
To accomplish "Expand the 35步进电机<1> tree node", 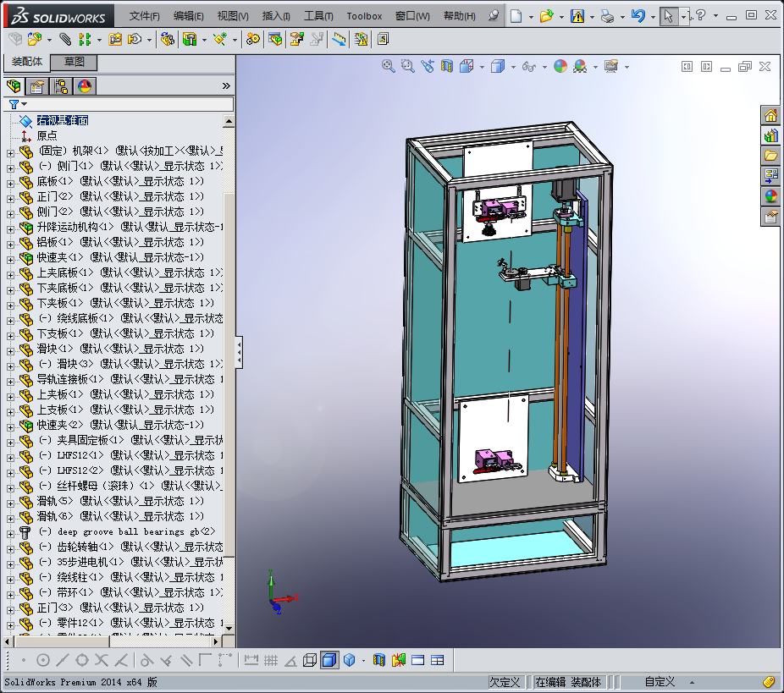I will click(10, 564).
